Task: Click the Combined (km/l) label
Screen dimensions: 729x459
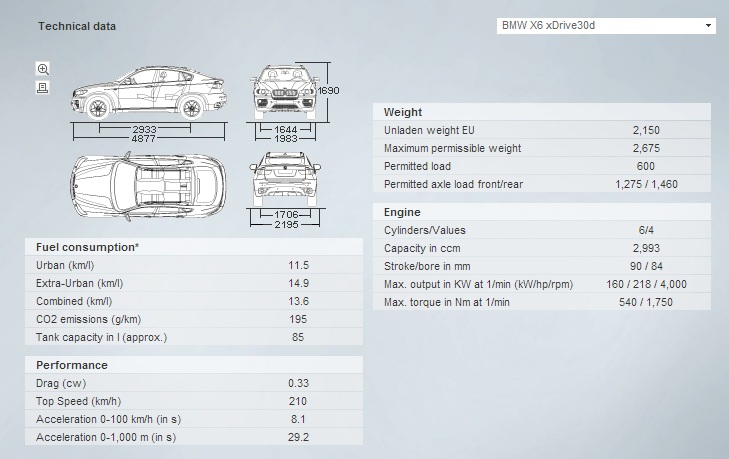Action: pyautogui.click(x=74, y=301)
